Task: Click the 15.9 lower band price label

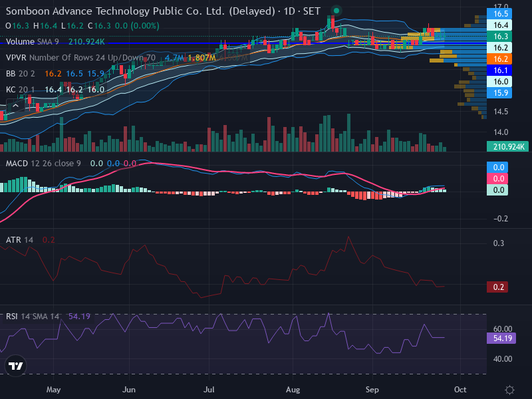Action: coord(499,92)
